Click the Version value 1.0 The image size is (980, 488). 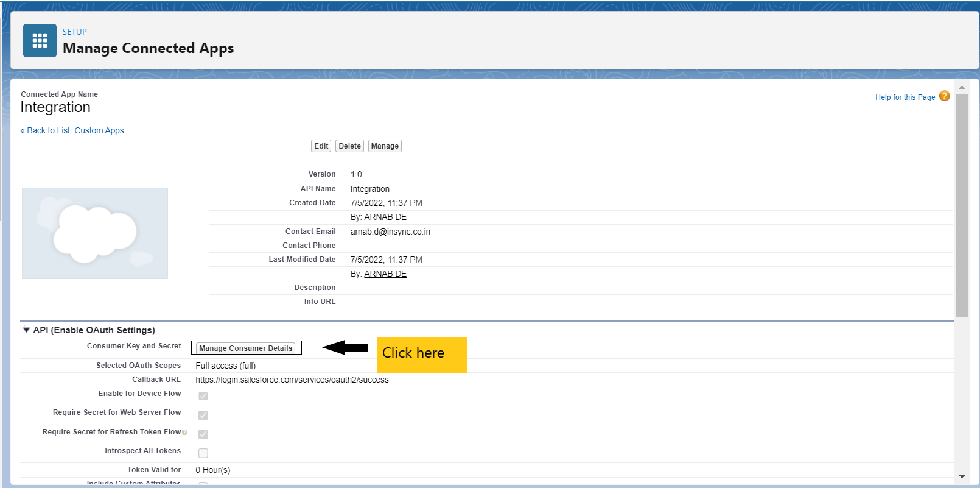coord(356,174)
